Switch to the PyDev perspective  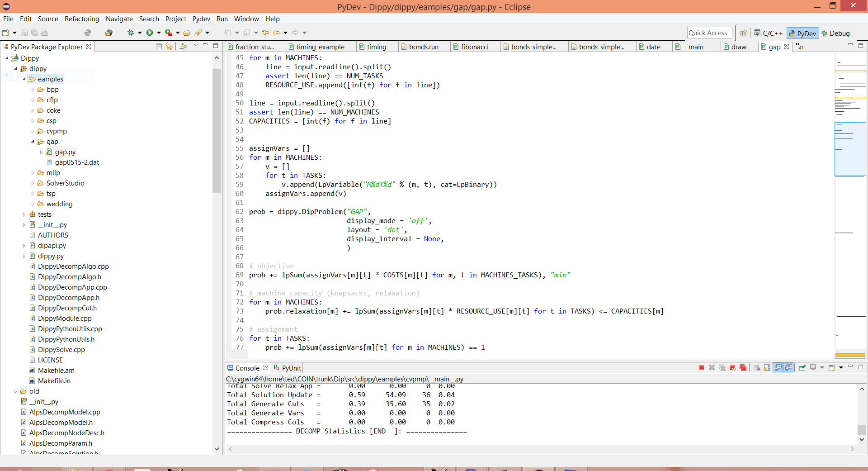point(802,33)
